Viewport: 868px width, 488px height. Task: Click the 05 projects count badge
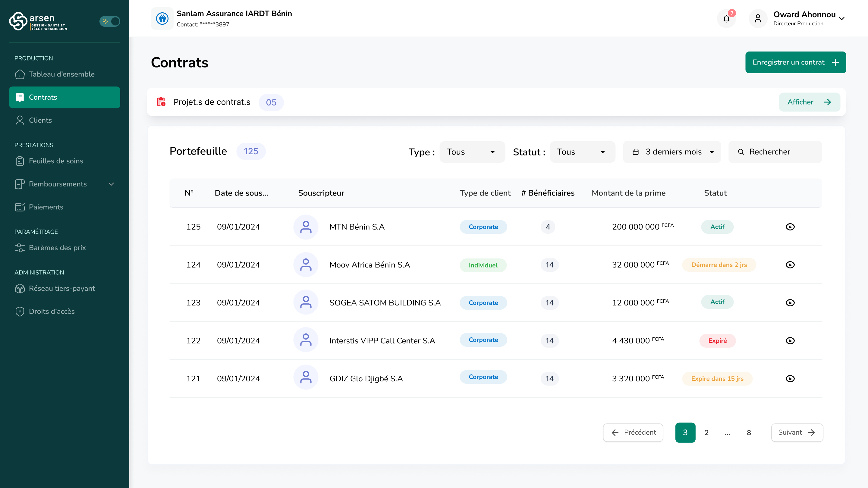pyautogui.click(x=271, y=102)
